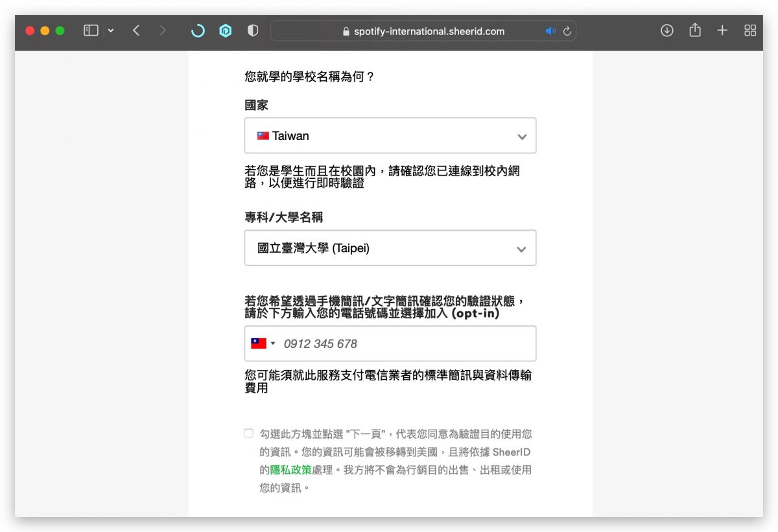This screenshot has width=778, height=532.
Task: Open the sidebar options chevron
Action: coord(111,30)
